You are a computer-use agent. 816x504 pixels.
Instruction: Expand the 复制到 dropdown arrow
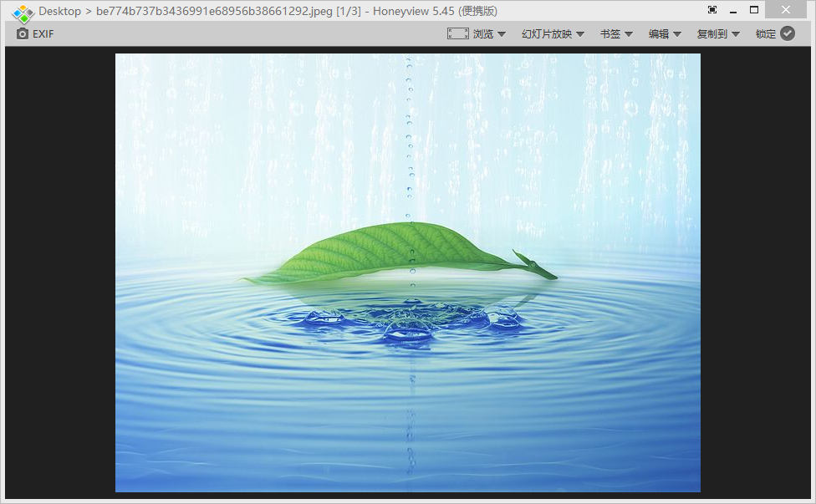pos(736,34)
